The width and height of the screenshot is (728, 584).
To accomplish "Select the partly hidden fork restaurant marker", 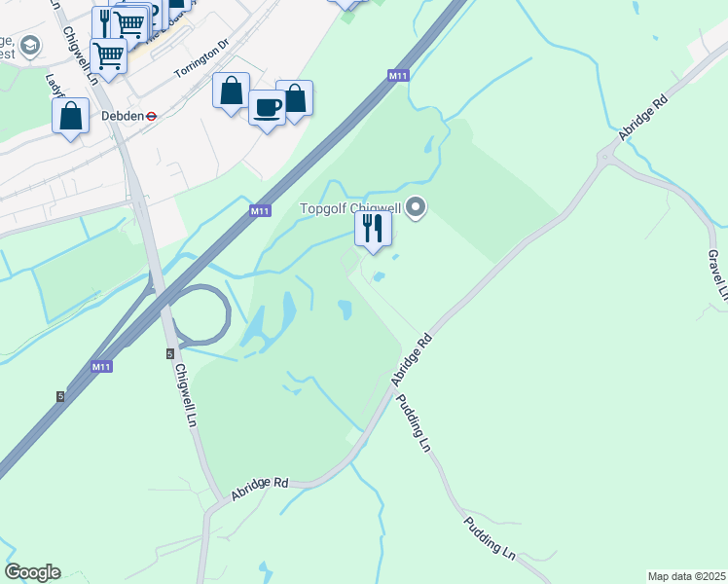I will point(101,21).
